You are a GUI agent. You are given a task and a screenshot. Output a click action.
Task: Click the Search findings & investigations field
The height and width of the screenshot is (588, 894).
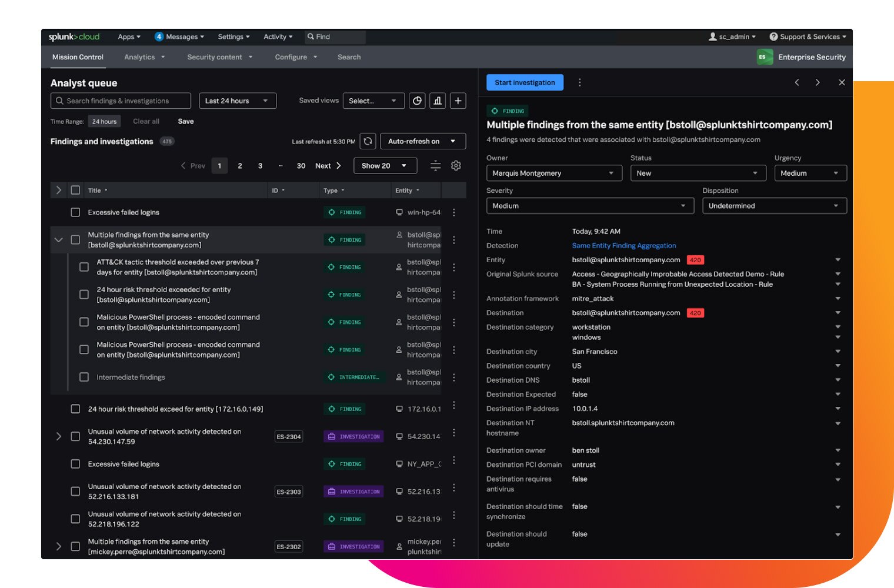[121, 101]
